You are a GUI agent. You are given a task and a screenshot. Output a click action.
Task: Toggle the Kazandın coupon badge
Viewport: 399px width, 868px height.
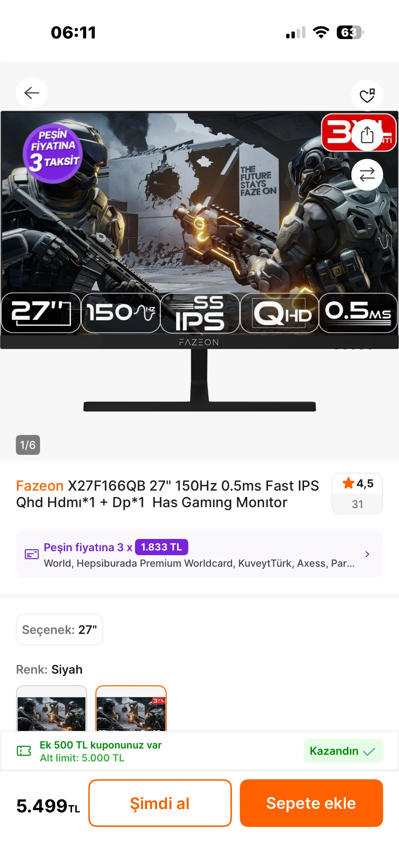(343, 751)
